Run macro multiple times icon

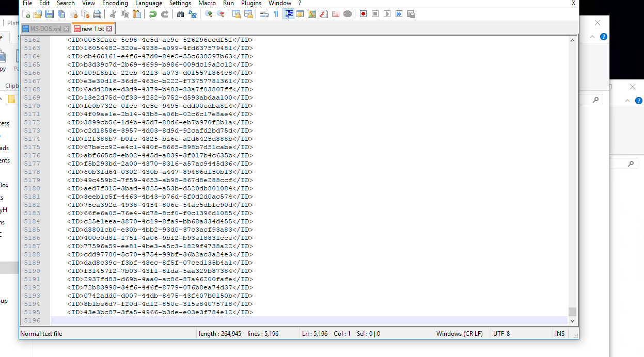click(x=399, y=14)
